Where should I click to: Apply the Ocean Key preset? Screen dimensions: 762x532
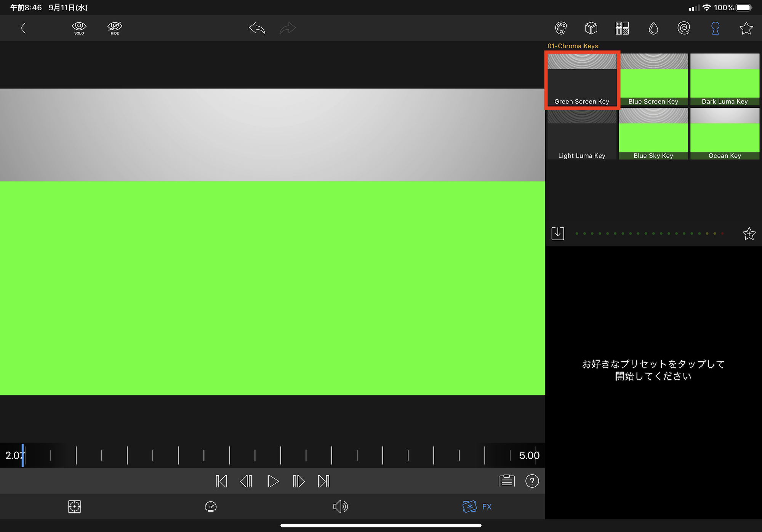725,134
